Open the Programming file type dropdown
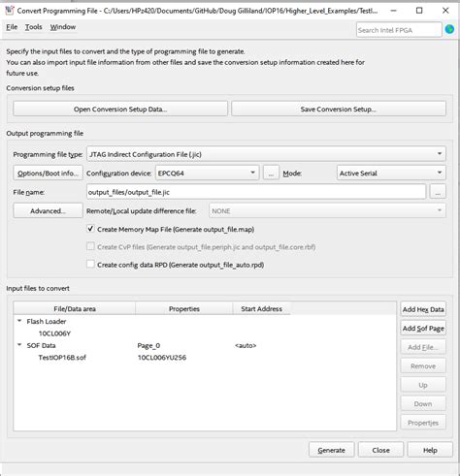 pos(266,154)
